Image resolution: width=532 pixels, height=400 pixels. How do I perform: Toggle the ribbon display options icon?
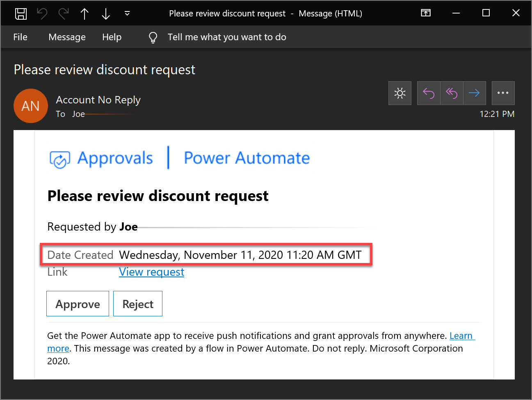click(426, 13)
